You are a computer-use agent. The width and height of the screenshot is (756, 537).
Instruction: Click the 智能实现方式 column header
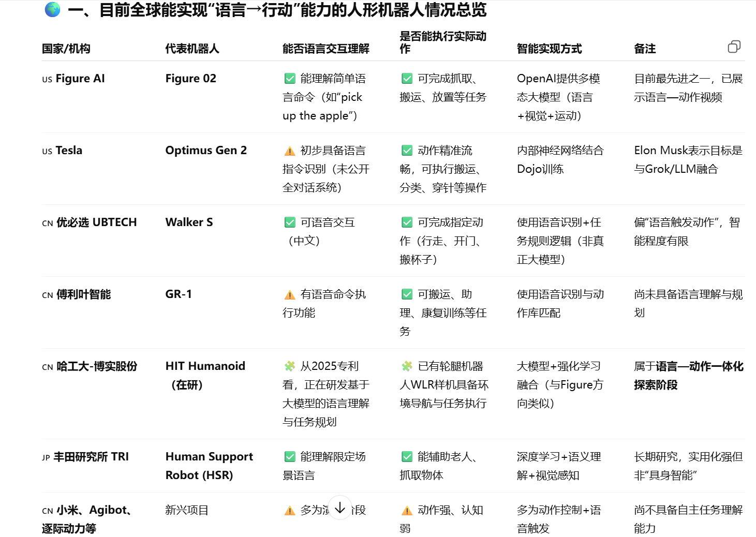(549, 49)
